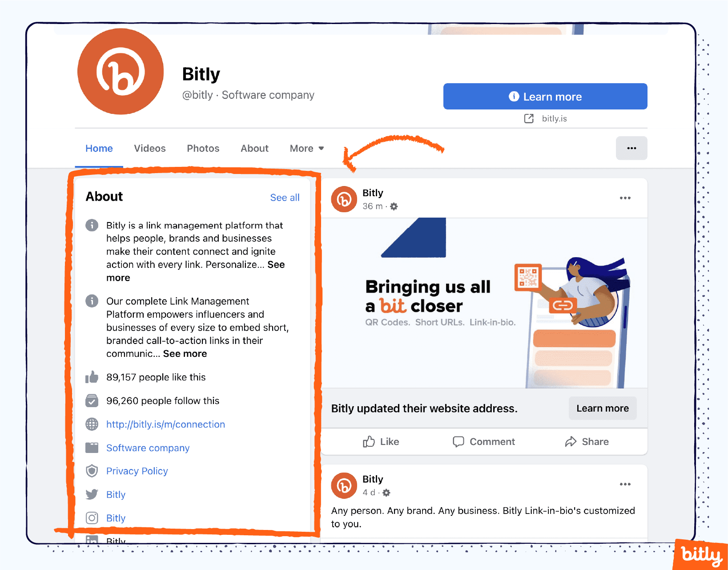Click Bitly's circular avatar on the recent post

344,199
